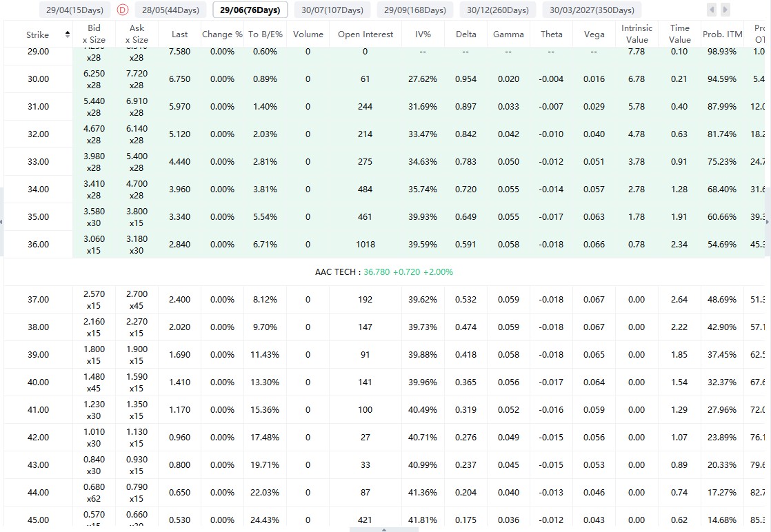Toggle the Strike column sort arrows
This screenshot has height=532, width=771.
(x=68, y=34)
